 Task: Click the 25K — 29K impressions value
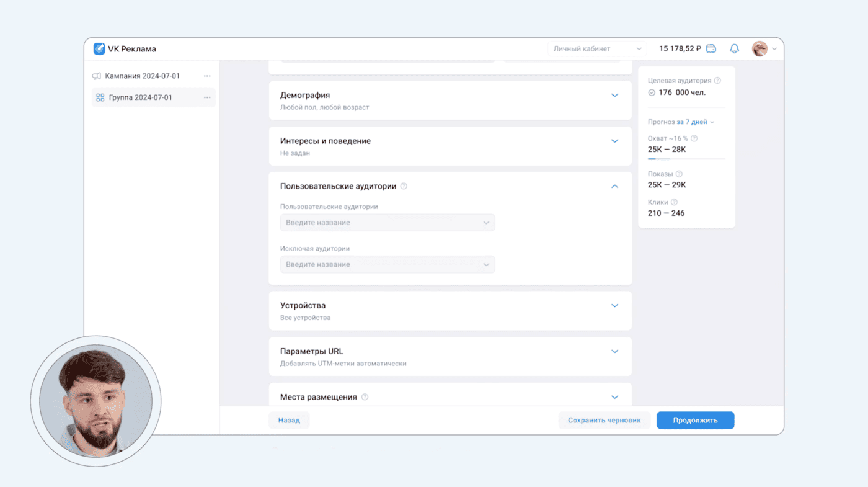point(666,185)
